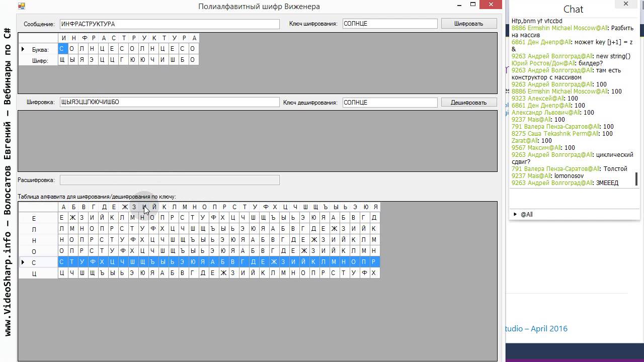
Task: Click the '9567 Максим@All: 100' chat line
Action: pyautogui.click(x=543, y=148)
